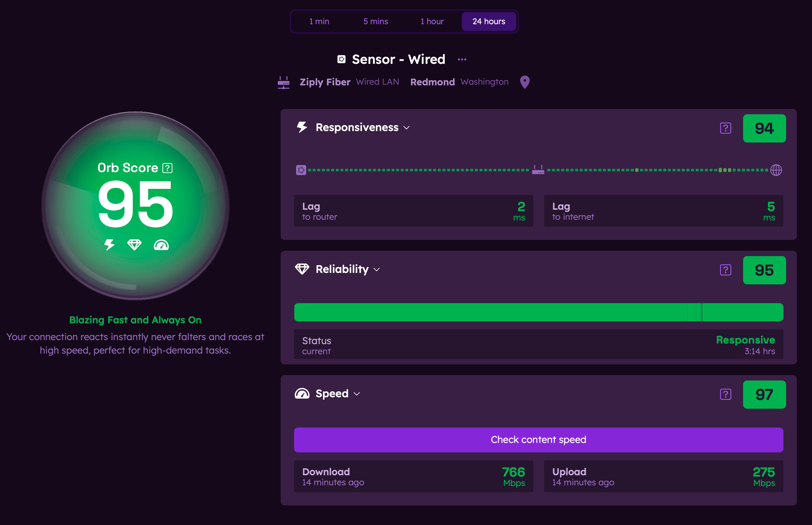Click the Download 766 Mbps card

413,476
